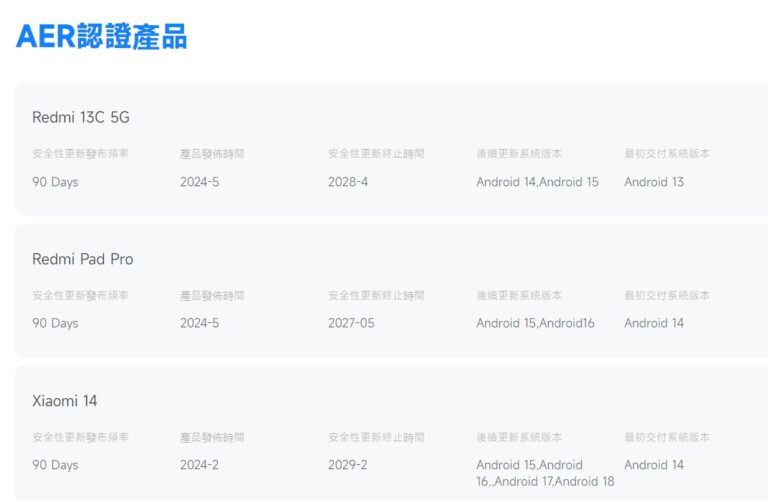
Task: Click the 2028-4 security update end date
Action: click(x=348, y=182)
